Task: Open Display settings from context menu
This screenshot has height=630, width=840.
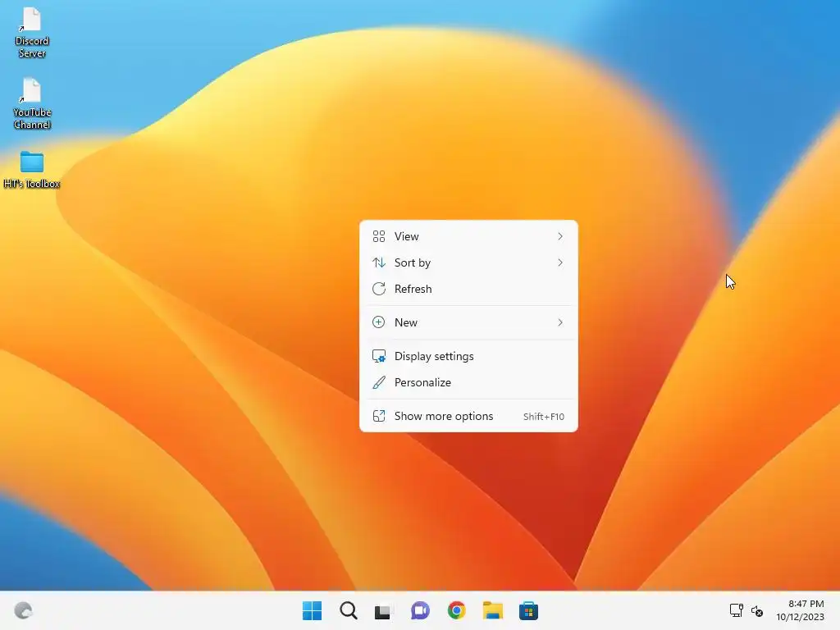Action: tap(468, 356)
